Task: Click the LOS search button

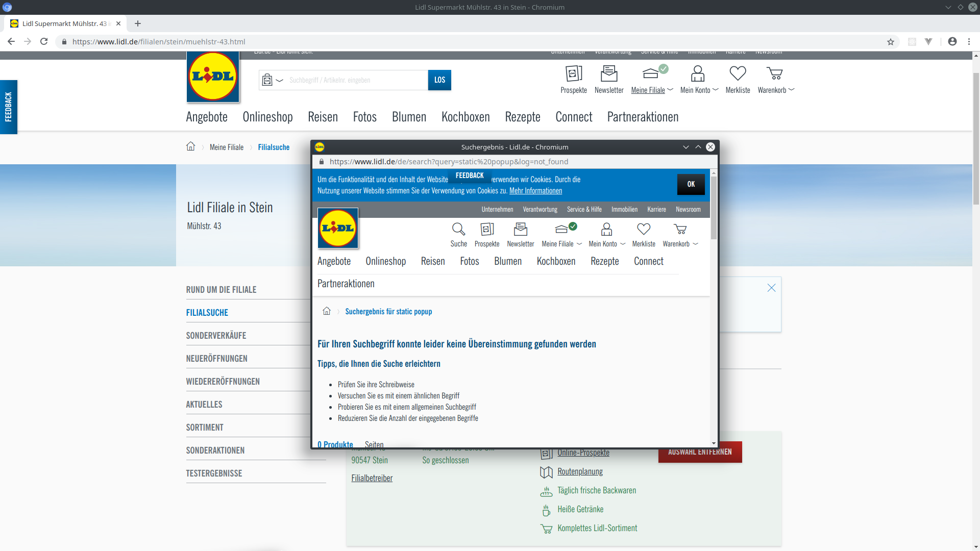Action: tap(439, 80)
